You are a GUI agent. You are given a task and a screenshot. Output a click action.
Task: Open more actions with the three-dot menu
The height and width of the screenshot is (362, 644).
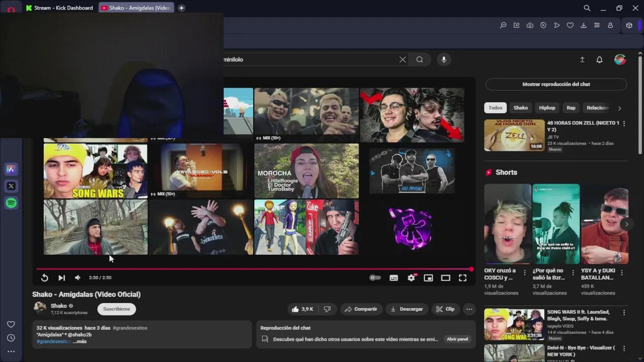click(x=469, y=309)
